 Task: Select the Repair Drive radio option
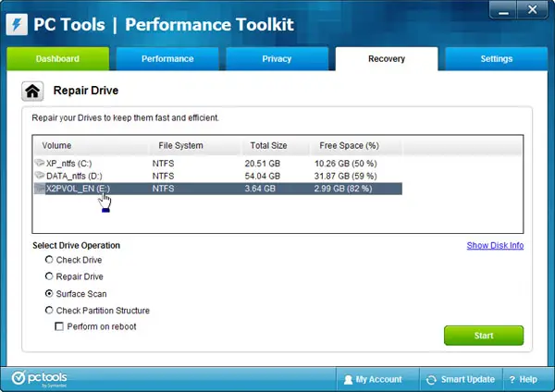[49, 276]
